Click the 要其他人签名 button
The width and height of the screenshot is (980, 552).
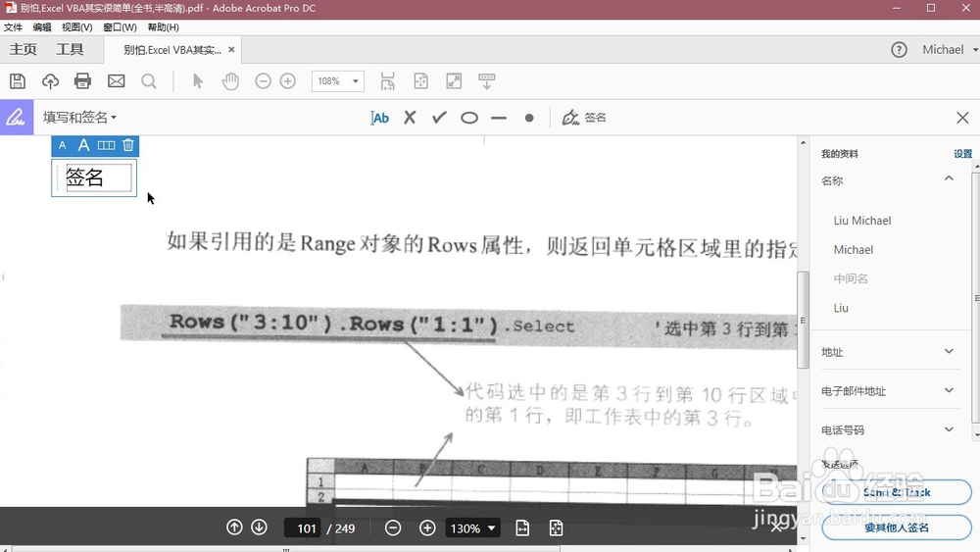[x=897, y=527]
